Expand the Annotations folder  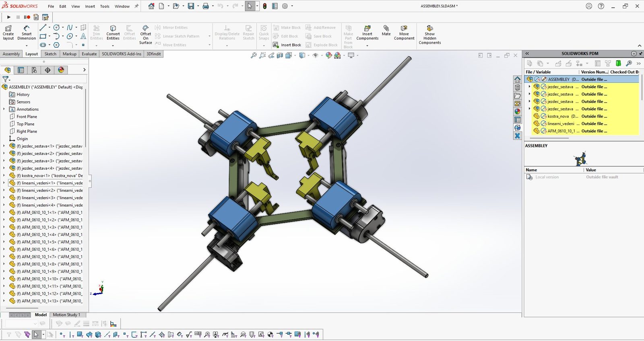click(x=4, y=109)
